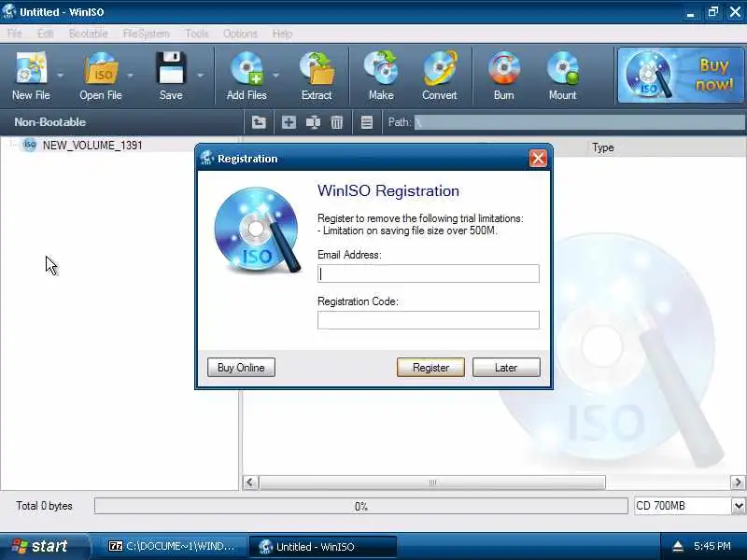Open the FileSystem menu

point(147,34)
